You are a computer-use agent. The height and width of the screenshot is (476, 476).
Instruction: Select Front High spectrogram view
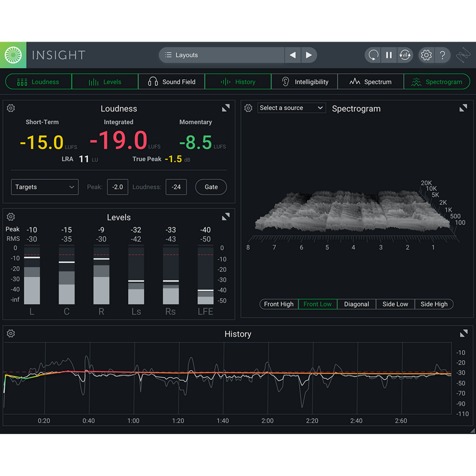(279, 304)
